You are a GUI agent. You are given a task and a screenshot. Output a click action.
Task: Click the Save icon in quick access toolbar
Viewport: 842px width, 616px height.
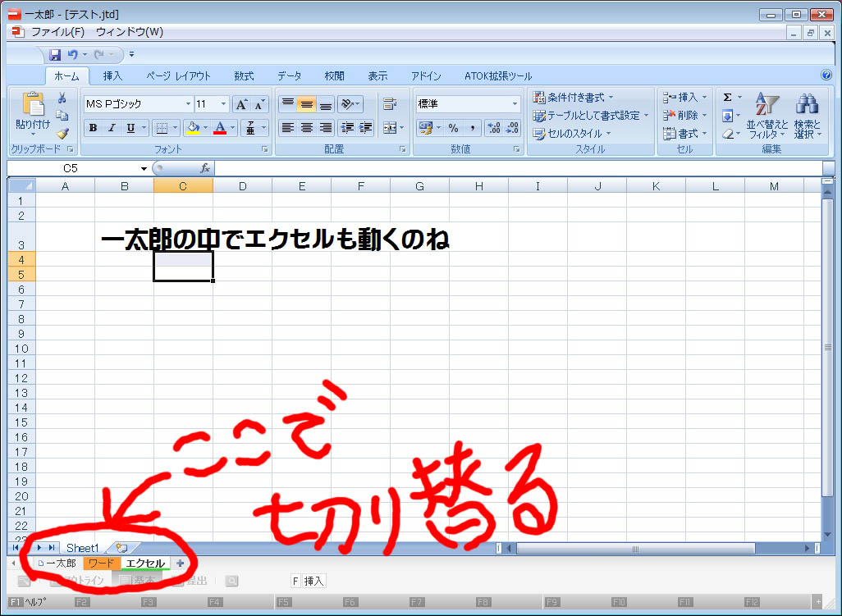pyautogui.click(x=55, y=54)
